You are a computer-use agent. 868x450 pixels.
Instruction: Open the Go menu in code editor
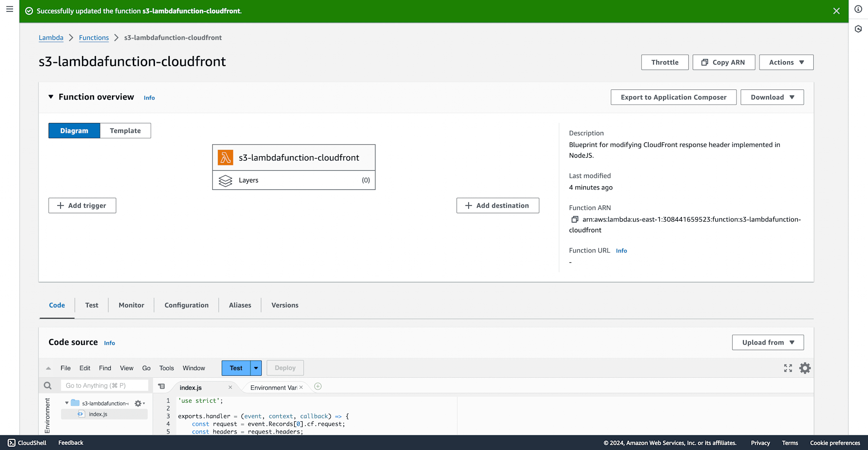pyautogui.click(x=146, y=368)
